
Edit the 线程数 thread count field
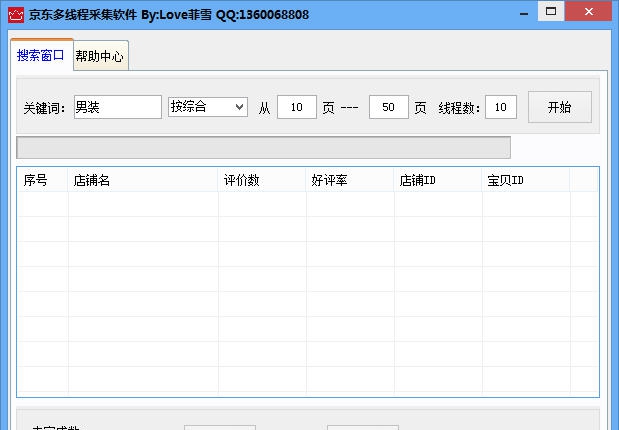(x=501, y=107)
